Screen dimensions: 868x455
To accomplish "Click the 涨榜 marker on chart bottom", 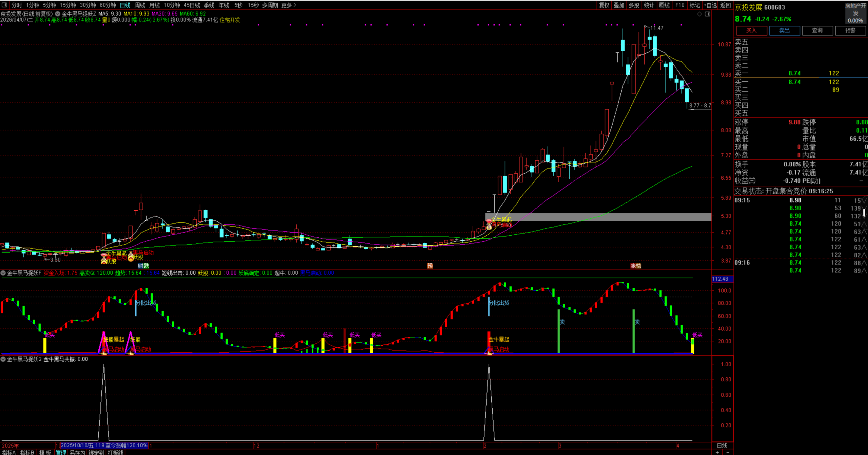I will click(635, 266).
